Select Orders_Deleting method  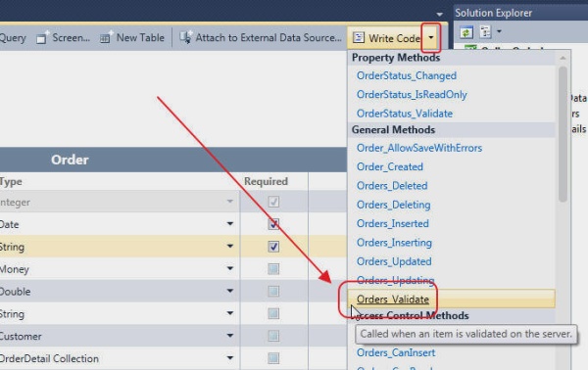(x=393, y=205)
